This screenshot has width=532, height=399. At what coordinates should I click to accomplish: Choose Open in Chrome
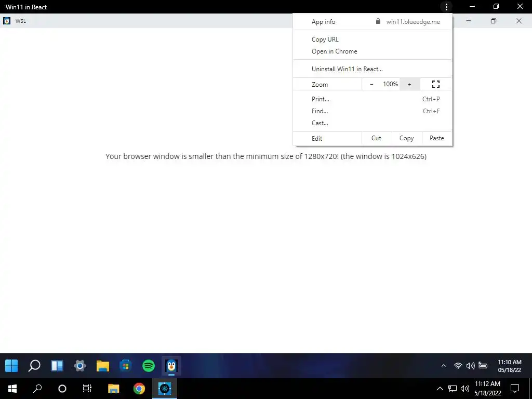click(x=373, y=51)
